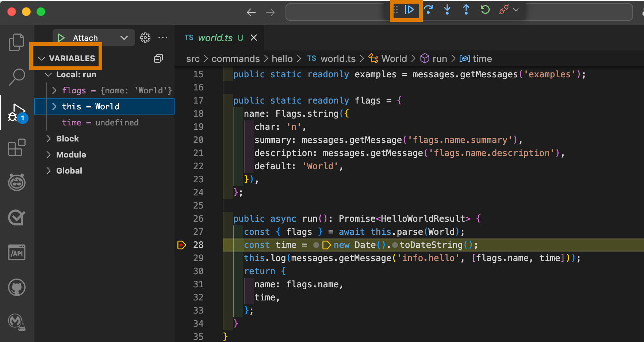Expand the Block scope

click(x=48, y=139)
